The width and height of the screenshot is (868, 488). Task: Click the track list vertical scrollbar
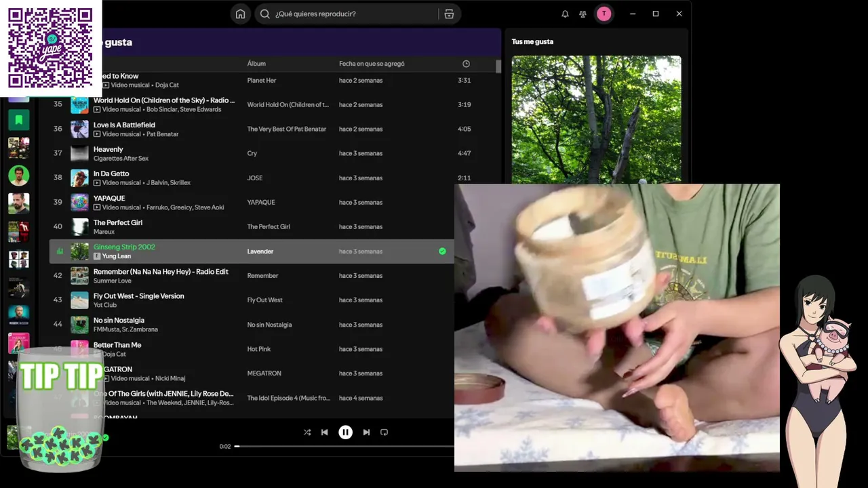pos(498,66)
